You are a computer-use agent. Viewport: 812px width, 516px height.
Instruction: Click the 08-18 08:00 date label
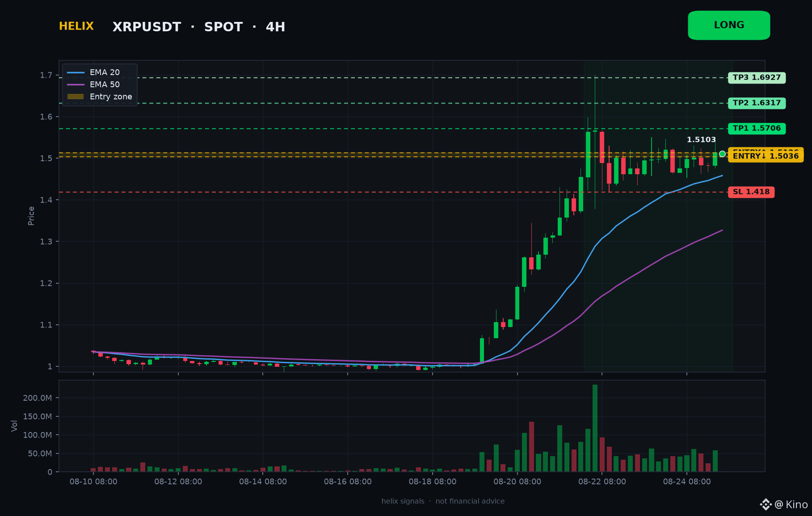tap(433, 482)
